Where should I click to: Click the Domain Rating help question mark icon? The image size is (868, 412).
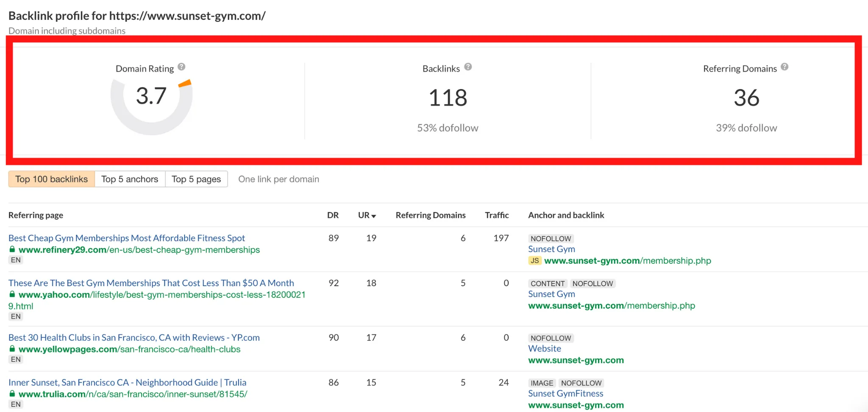181,67
